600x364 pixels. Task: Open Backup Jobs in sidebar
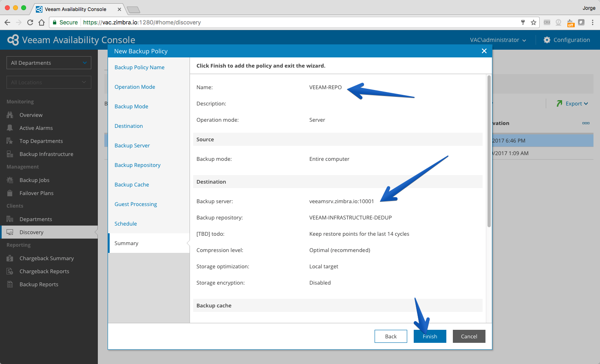click(35, 180)
